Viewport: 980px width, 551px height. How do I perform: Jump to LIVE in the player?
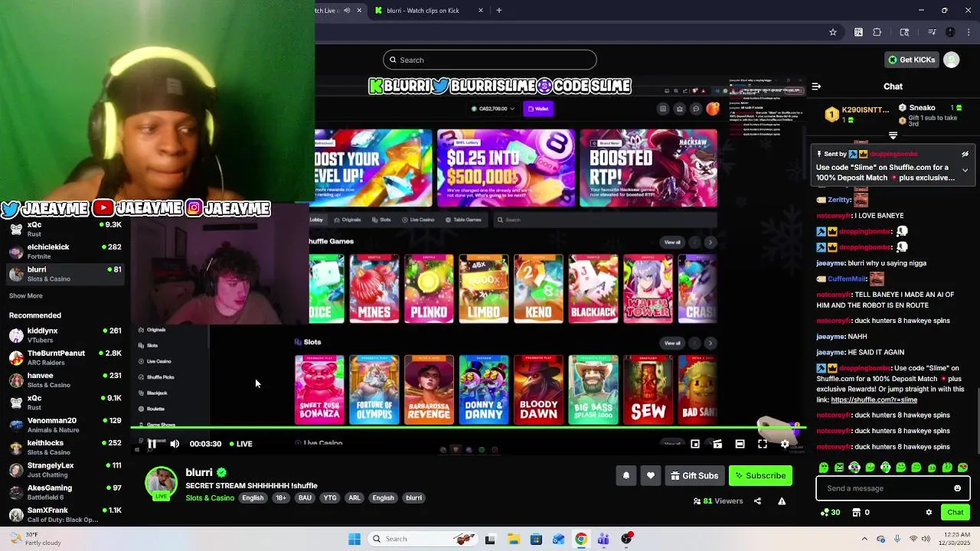[241, 444]
